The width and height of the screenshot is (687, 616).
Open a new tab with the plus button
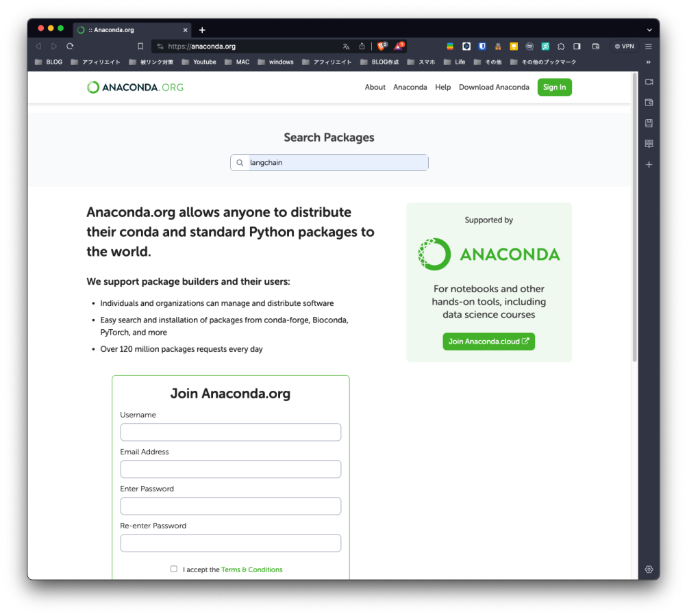202,29
